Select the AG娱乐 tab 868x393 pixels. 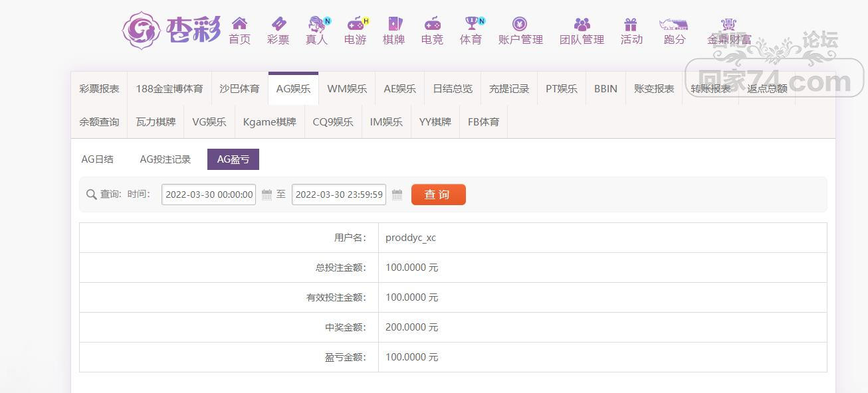(x=293, y=88)
